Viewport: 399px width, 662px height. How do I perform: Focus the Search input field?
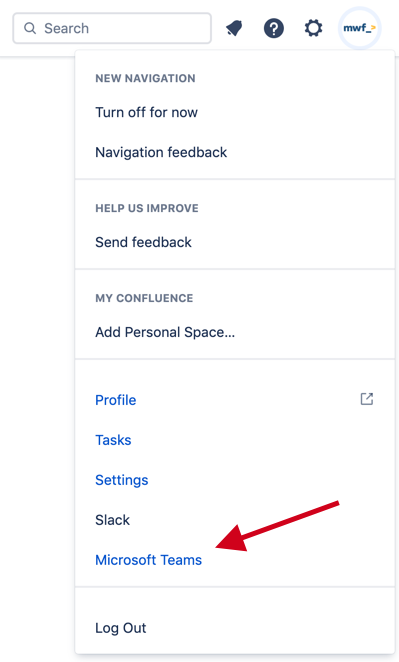[112, 28]
